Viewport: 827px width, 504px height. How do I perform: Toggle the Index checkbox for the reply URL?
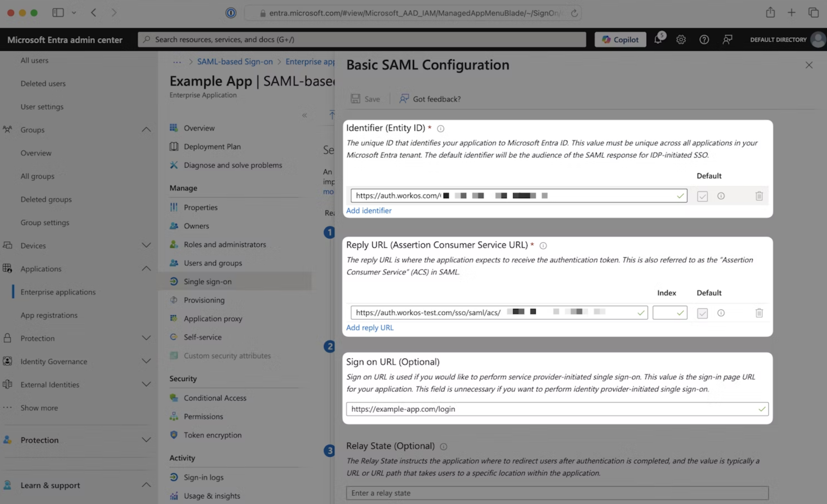click(x=670, y=313)
